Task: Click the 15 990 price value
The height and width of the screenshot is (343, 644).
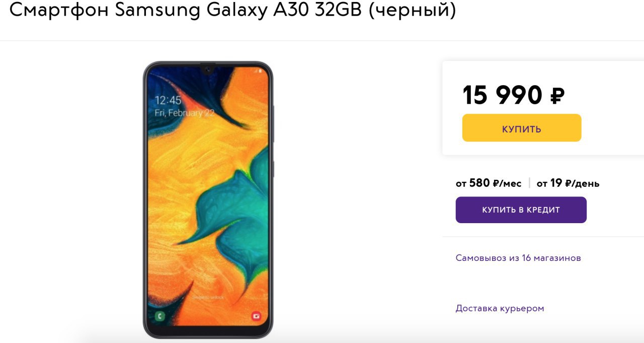Action: [x=503, y=95]
